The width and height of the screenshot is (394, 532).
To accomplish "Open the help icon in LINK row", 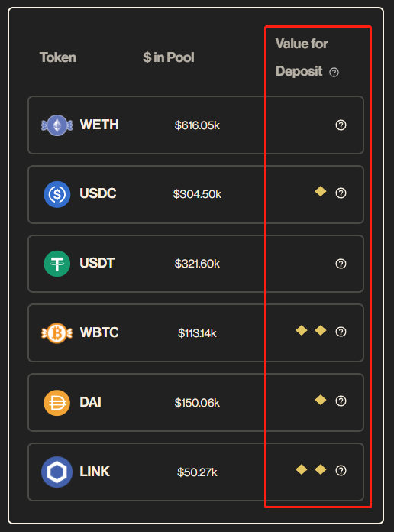I will [341, 471].
